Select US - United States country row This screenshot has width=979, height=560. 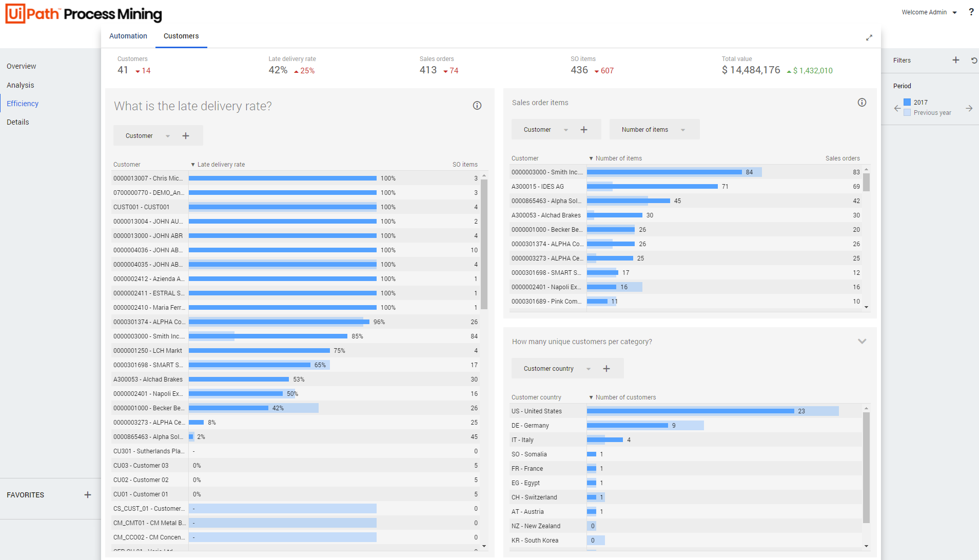pos(686,411)
